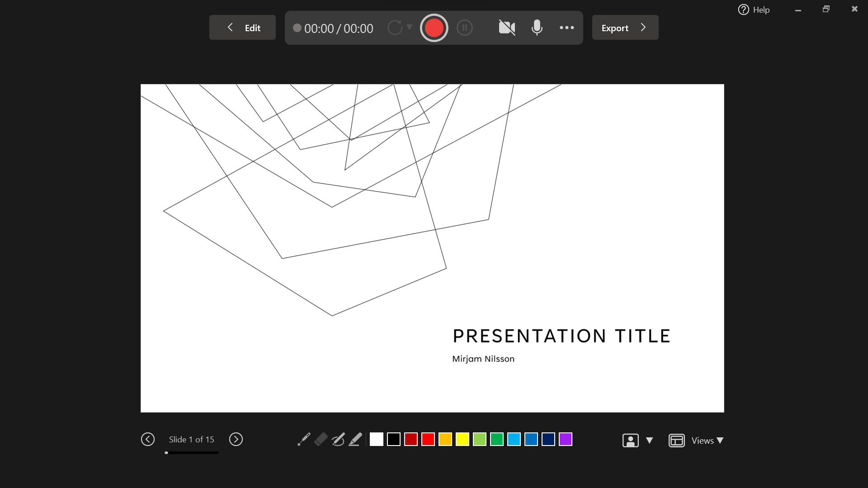Open the Help menu
Screen dimensions: 868x488
pos(754,9)
